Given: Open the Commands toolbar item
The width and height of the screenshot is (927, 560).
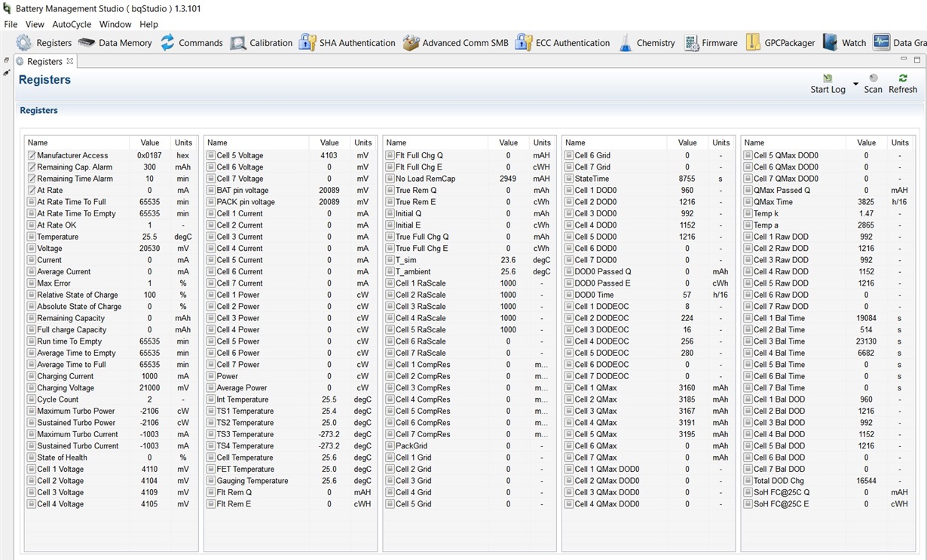Looking at the screenshot, I should [x=191, y=43].
